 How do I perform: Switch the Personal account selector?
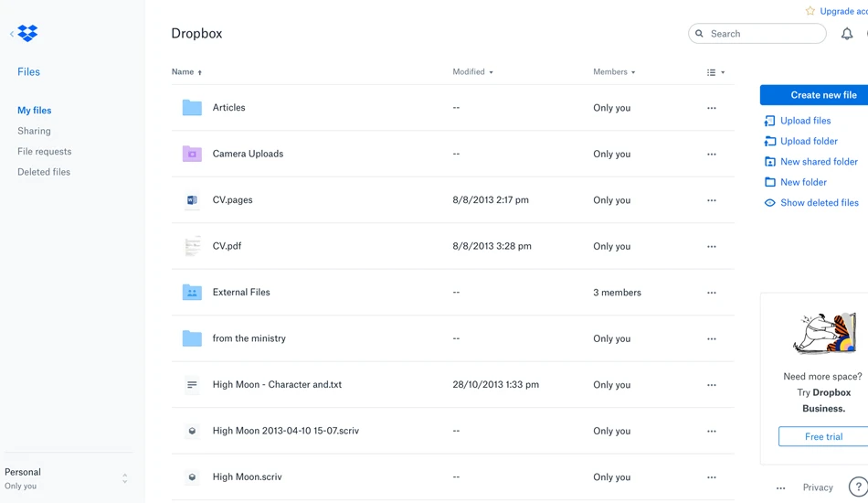[x=67, y=478]
